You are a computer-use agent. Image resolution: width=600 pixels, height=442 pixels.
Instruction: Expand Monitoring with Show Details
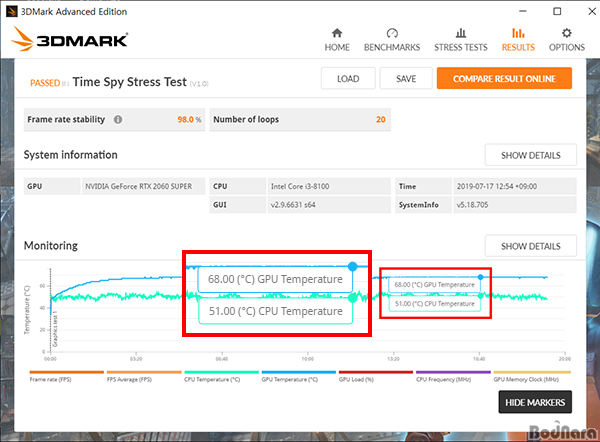pos(530,246)
